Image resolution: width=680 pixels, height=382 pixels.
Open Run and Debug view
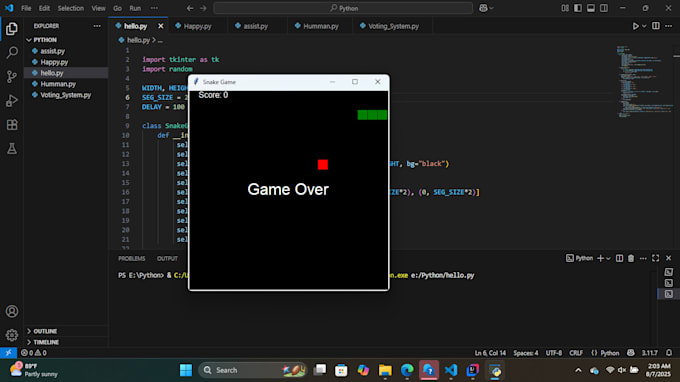(x=12, y=101)
